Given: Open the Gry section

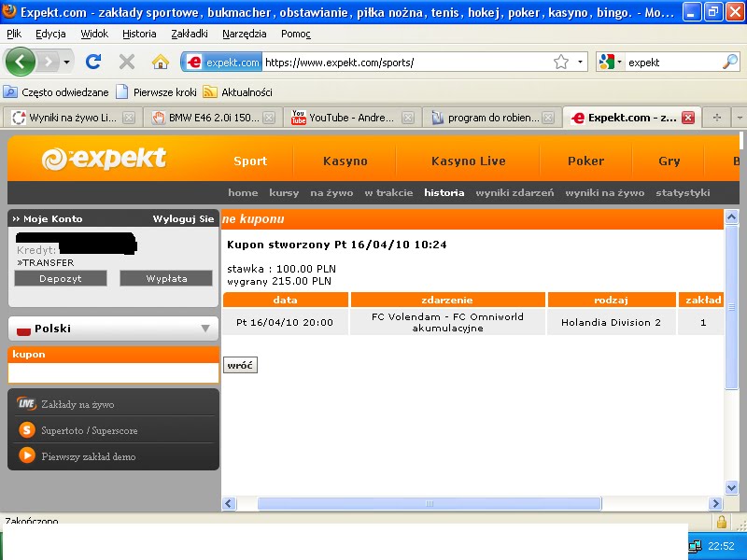Looking at the screenshot, I should pyautogui.click(x=669, y=161).
